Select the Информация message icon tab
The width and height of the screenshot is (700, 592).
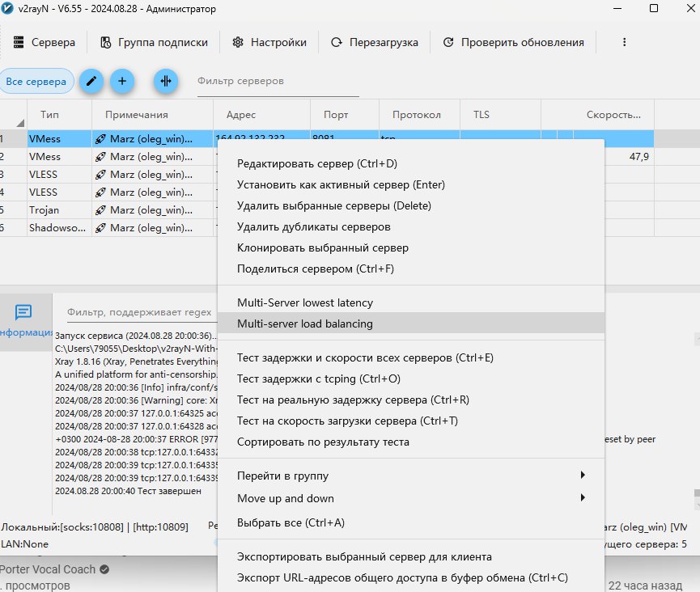[23, 312]
